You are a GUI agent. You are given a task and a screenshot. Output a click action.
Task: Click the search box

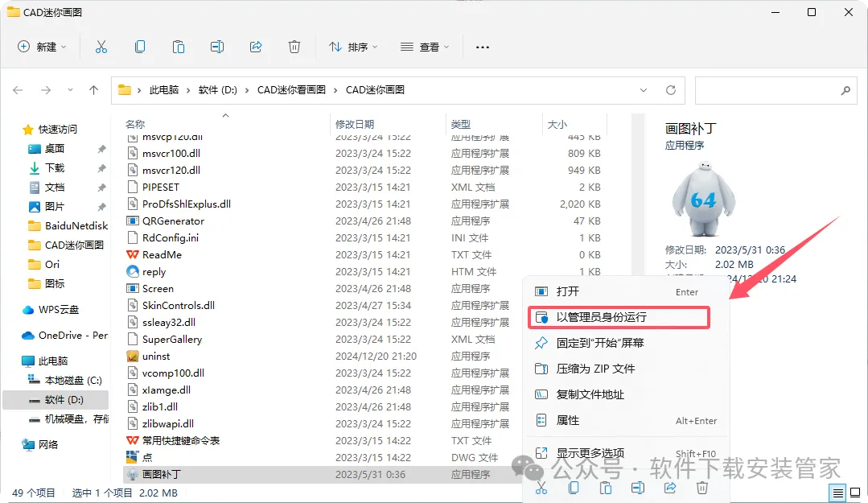775,90
